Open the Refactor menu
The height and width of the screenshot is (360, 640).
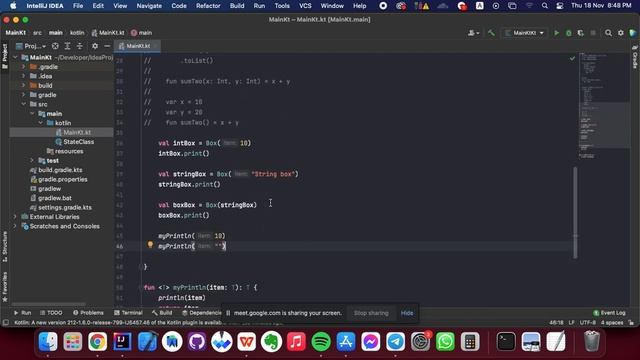pyautogui.click(x=208, y=6)
